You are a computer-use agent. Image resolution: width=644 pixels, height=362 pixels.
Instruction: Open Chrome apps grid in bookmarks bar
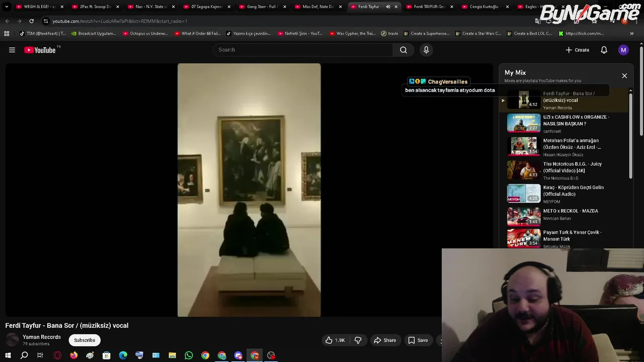click(x=7, y=34)
